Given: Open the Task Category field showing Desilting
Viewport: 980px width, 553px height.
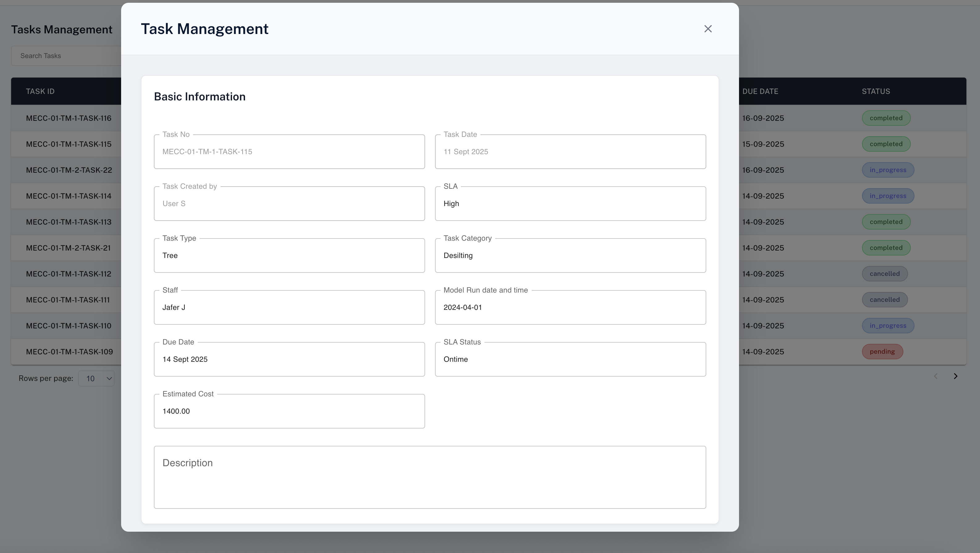Looking at the screenshot, I should point(570,255).
